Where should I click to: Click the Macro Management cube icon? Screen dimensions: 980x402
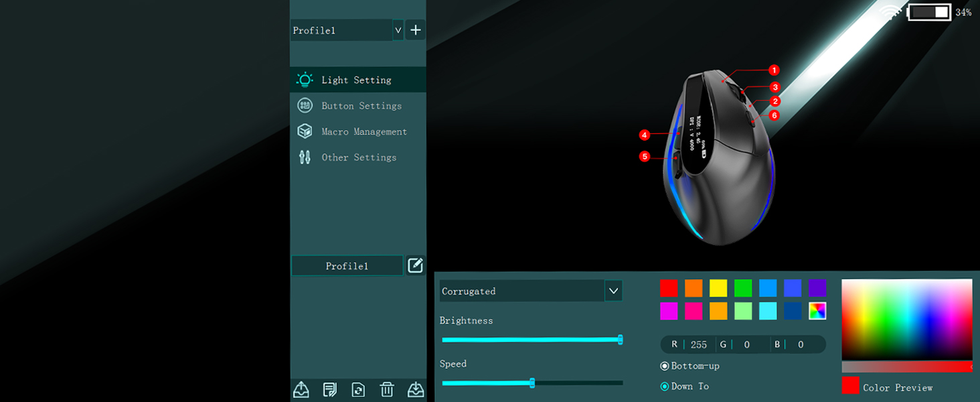305,131
